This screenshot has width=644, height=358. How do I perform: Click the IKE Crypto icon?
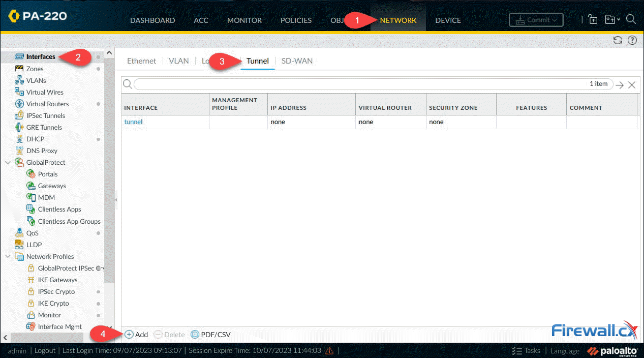[x=30, y=303]
